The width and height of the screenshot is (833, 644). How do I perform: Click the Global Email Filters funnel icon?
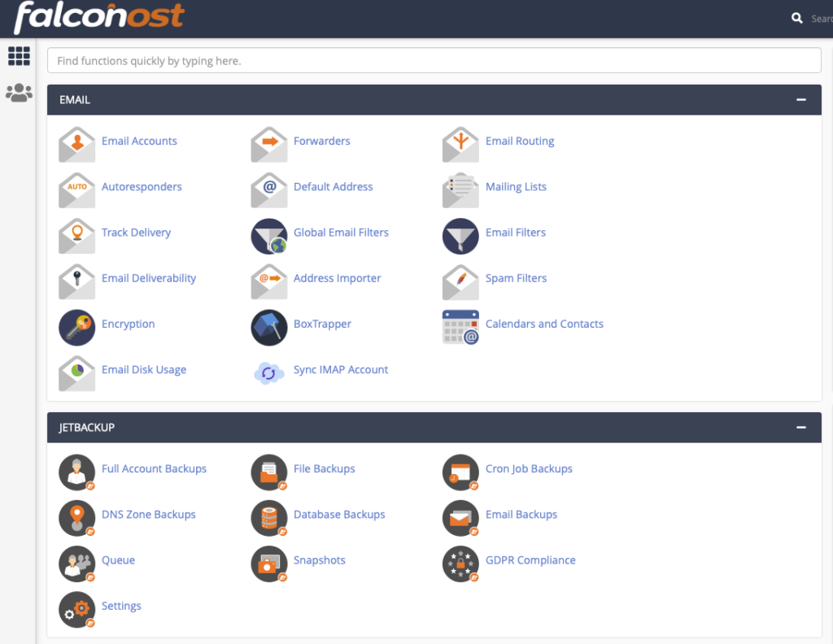click(x=268, y=236)
